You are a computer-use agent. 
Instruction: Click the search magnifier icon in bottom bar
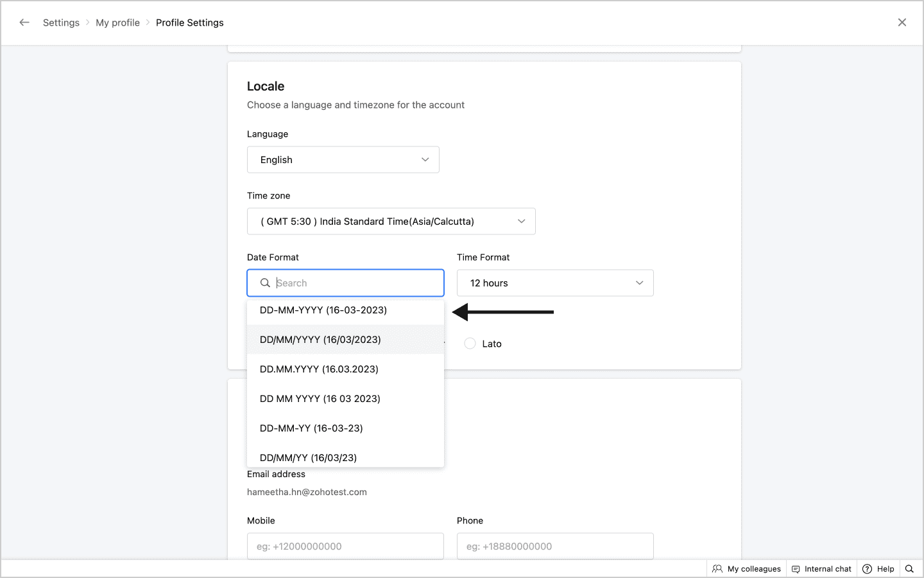point(909,569)
